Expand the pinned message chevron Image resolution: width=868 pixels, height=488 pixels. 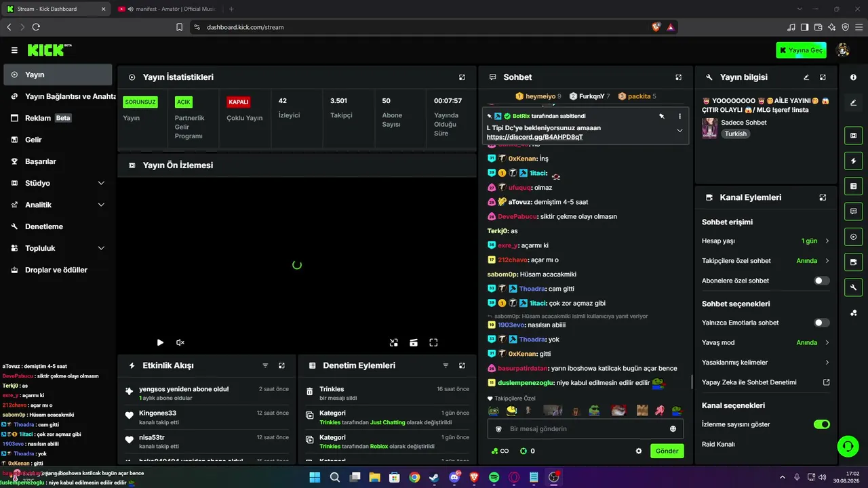click(679, 130)
